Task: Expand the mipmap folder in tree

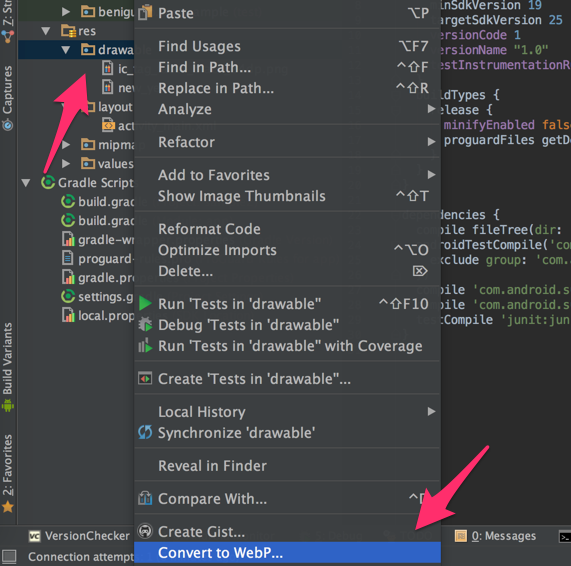Action: coord(66,145)
